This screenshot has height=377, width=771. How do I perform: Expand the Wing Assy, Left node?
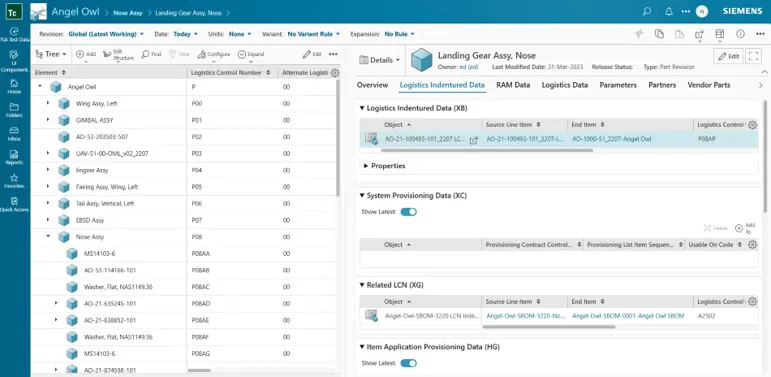[48, 103]
